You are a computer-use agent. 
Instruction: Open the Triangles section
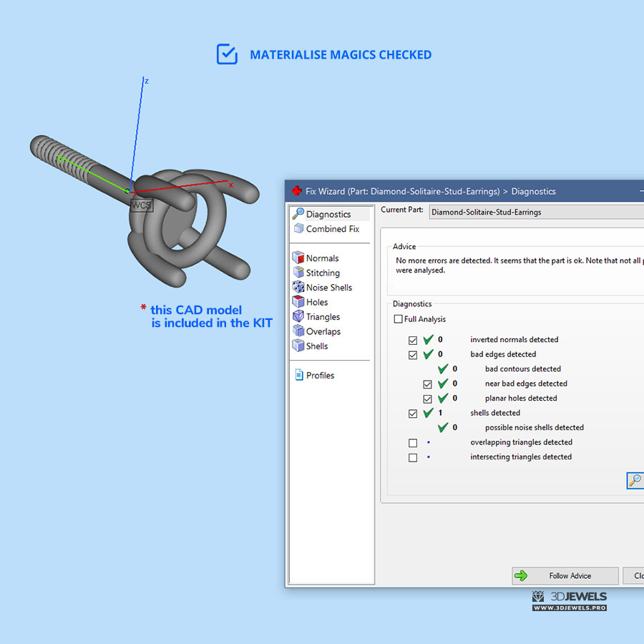[x=323, y=317]
